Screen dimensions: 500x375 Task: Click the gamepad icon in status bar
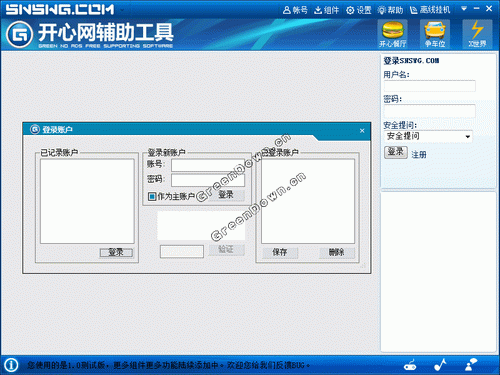coord(410,365)
